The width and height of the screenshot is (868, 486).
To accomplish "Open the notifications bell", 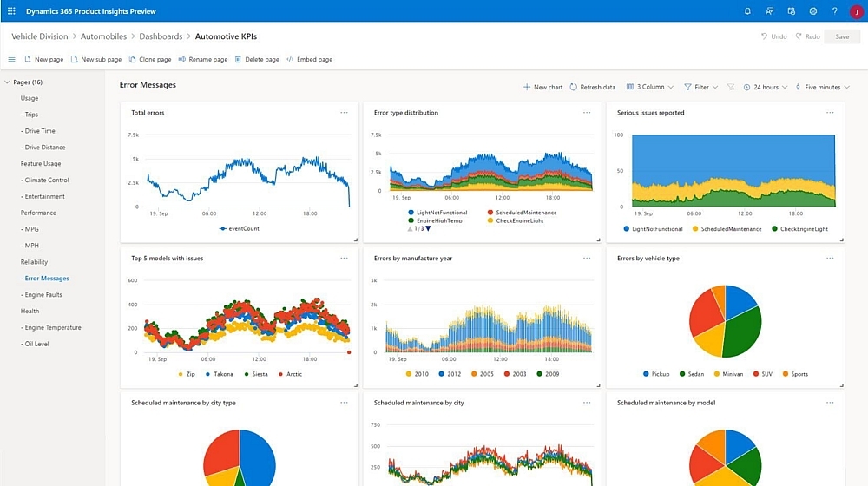I will tap(747, 11).
